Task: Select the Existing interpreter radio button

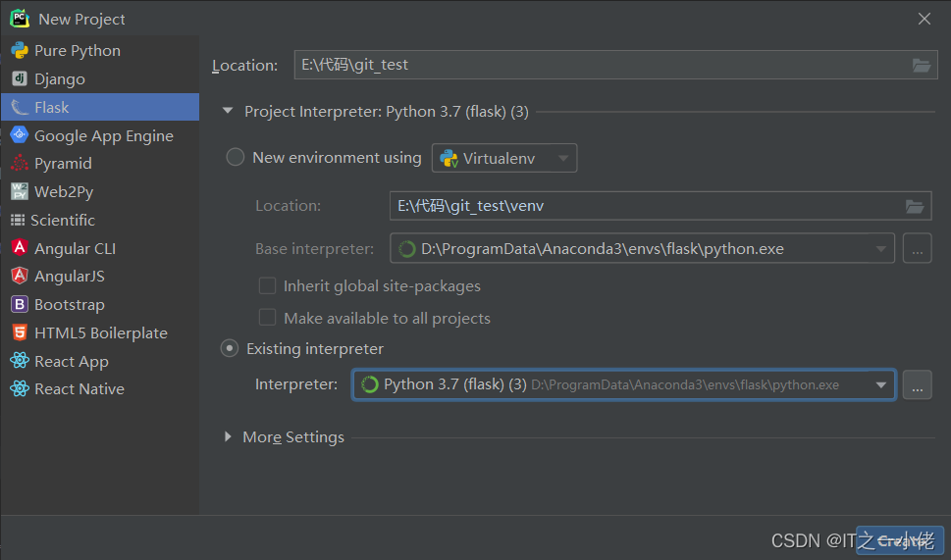Action: click(230, 348)
